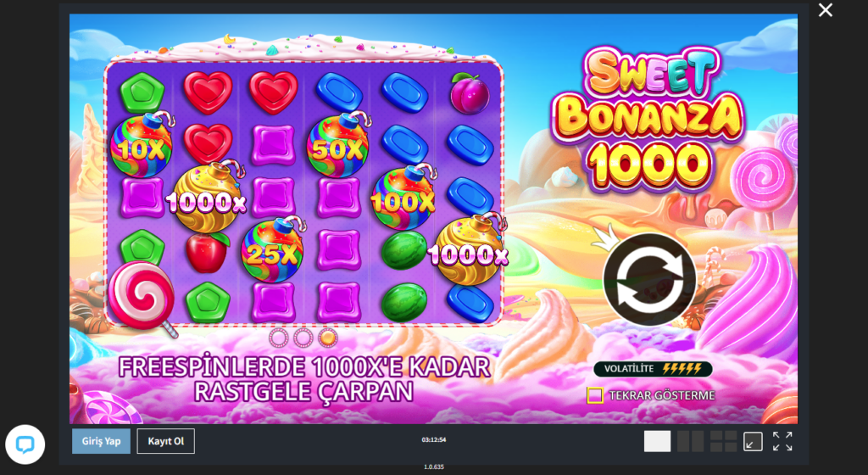Open the live chat bubble icon
868x475 pixels.
25,444
